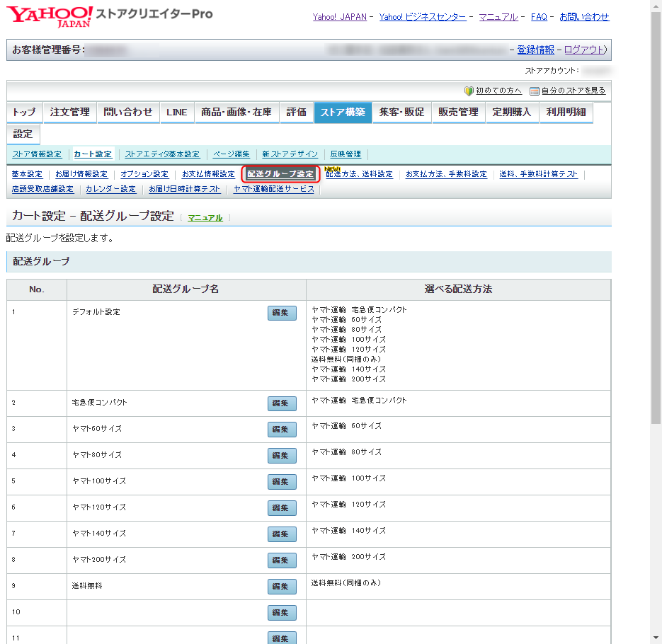The image size is (662, 644).
Task: Open ストアエディタ基本設定 submenu
Action: pos(162,154)
